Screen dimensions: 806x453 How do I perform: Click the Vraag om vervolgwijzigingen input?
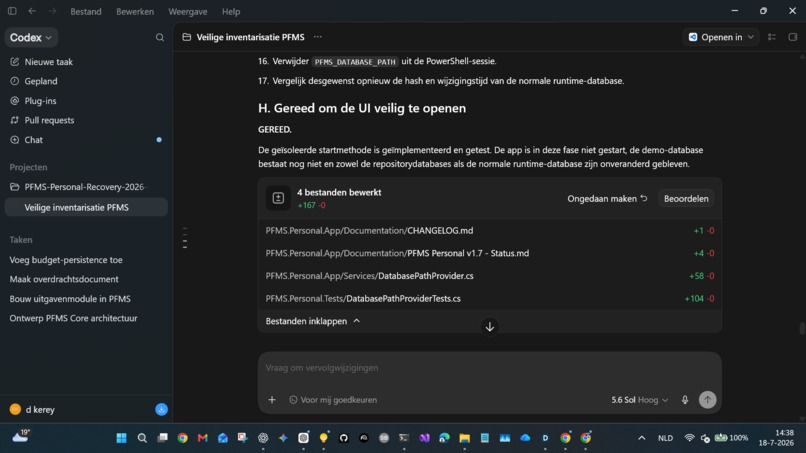(489, 368)
